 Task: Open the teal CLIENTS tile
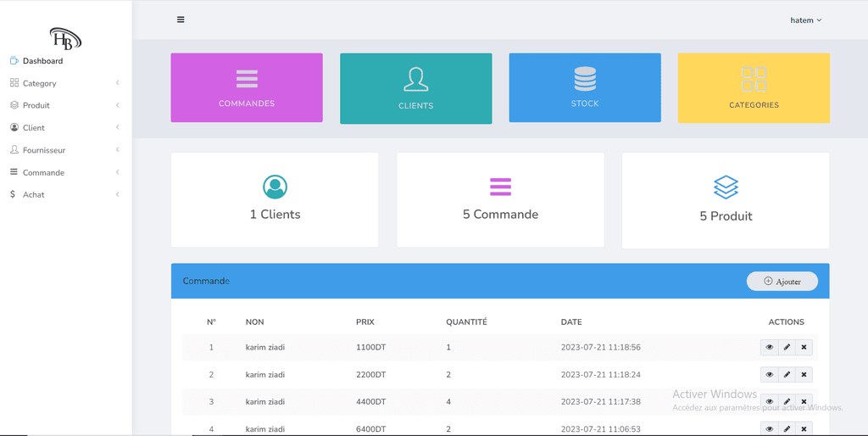(415, 88)
